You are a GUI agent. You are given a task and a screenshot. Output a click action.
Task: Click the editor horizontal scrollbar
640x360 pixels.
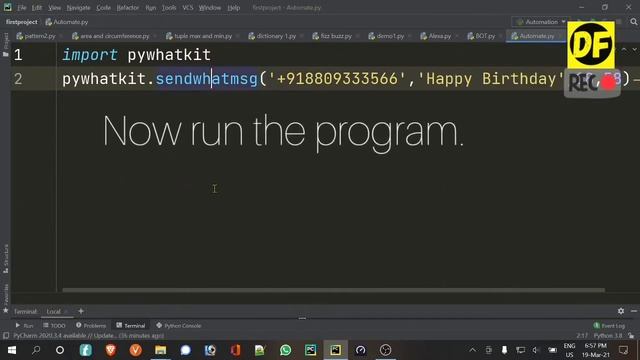[333, 290]
